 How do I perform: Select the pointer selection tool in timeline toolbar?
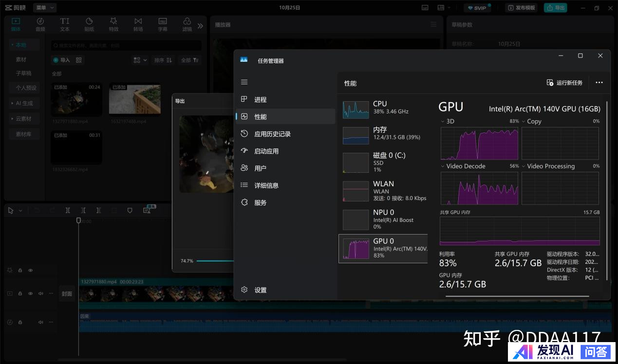[11, 210]
